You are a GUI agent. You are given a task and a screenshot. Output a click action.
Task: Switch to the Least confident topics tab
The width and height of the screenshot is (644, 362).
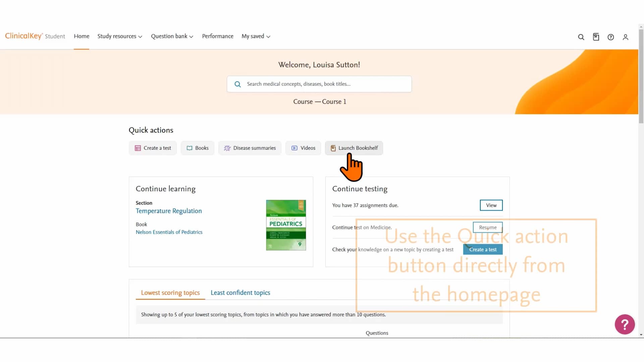tap(240, 292)
